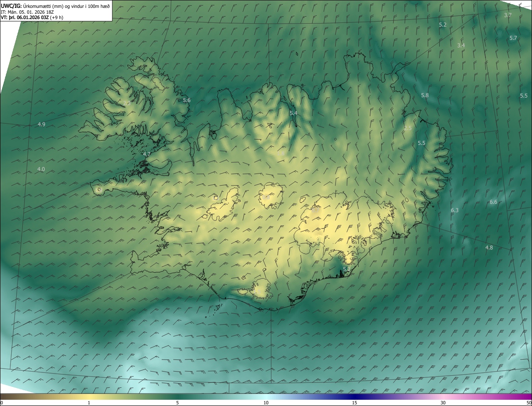Click the 2.5 value label on the map

point(408,128)
